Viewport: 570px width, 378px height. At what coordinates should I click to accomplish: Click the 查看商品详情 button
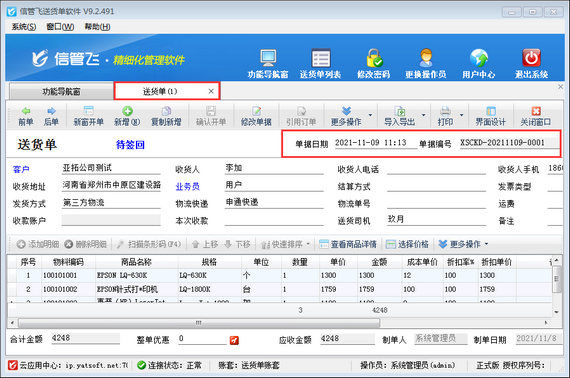tap(348, 244)
